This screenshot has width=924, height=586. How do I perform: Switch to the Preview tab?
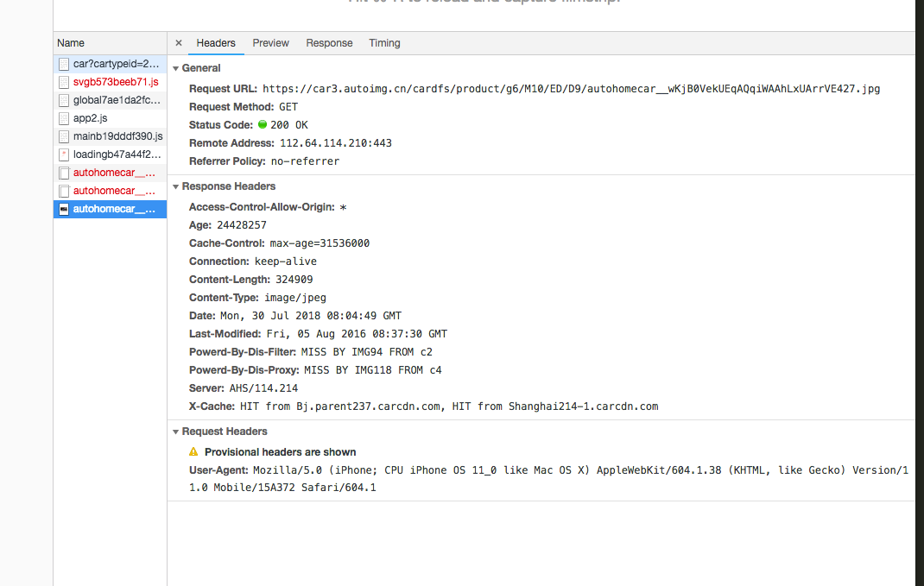coord(270,42)
